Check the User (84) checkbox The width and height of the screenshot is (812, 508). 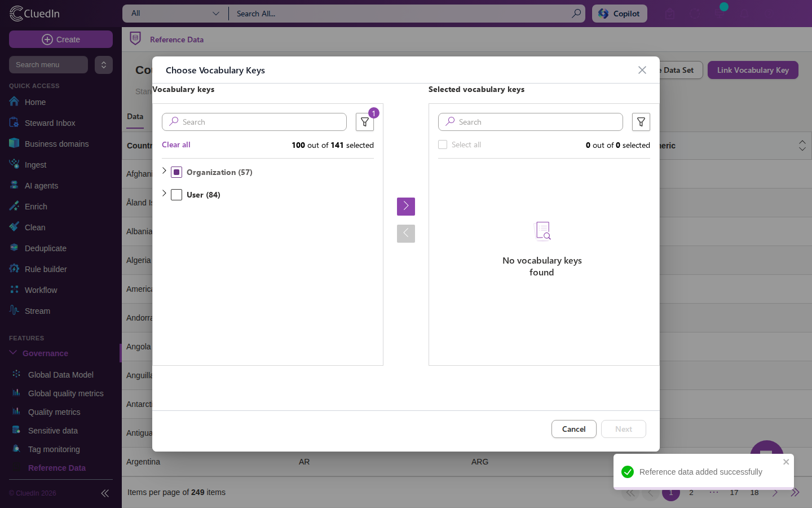click(176, 195)
